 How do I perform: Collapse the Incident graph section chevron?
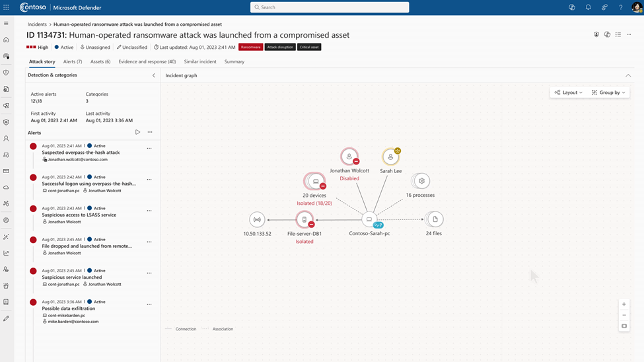[628, 75]
